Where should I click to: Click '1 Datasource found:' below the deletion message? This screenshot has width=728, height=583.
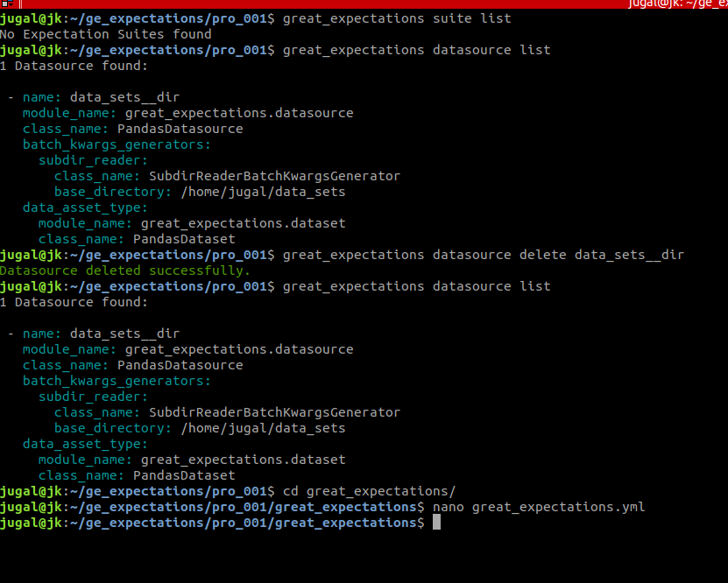pyautogui.click(x=74, y=302)
